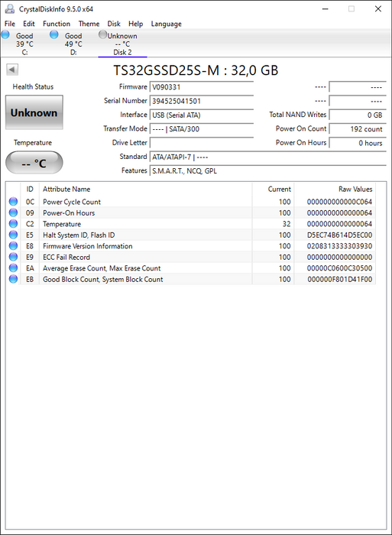Screen dimensions: 392x535
Task: Switch to the Unknown Disk 2 tab
Action: (122, 44)
